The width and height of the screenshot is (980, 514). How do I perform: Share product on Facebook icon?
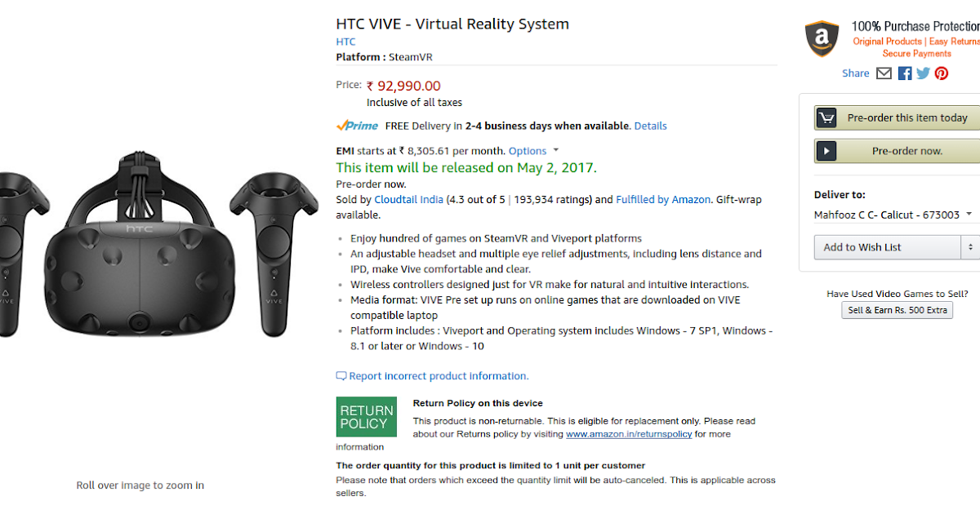tap(905, 73)
